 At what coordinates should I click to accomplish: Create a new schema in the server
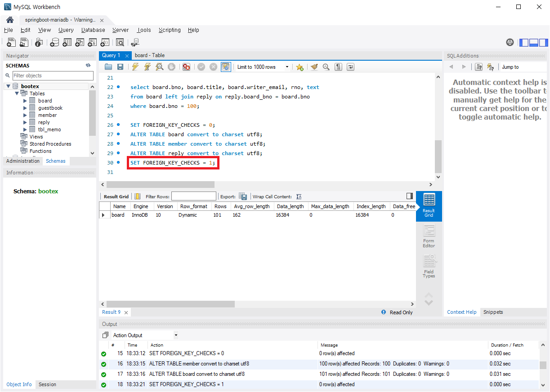coord(54,42)
